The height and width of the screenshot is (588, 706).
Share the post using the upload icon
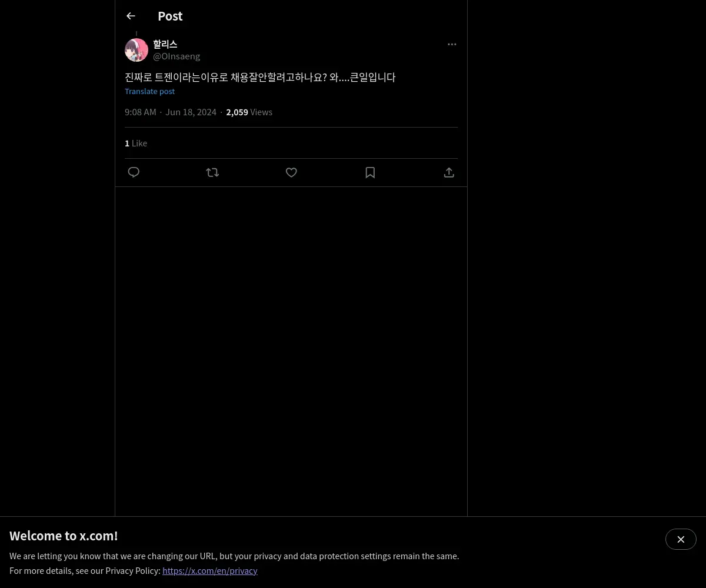click(449, 172)
